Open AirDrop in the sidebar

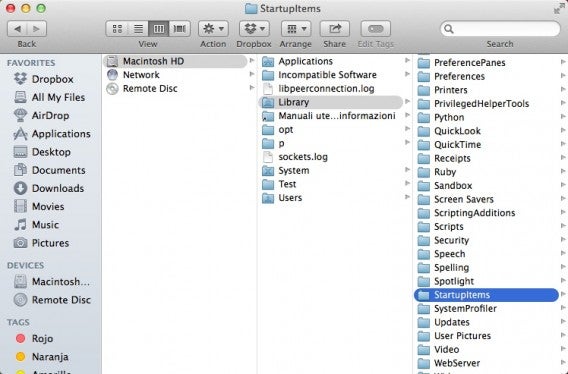pos(41,115)
